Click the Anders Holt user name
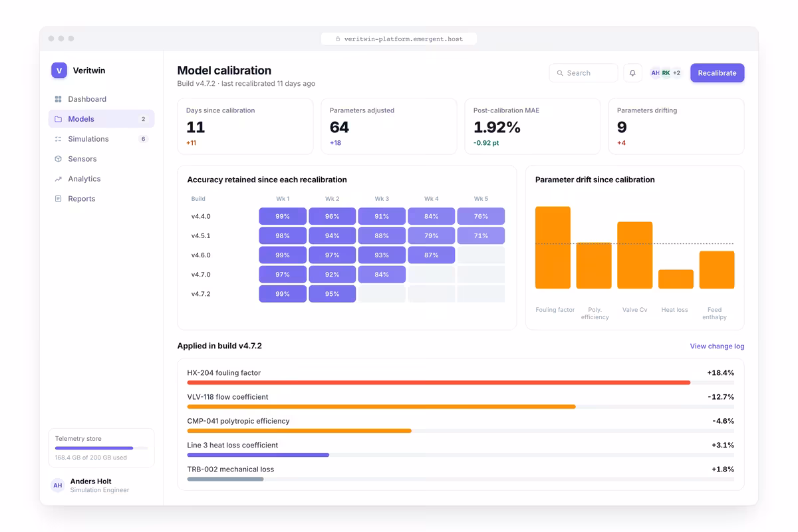The image size is (798, 532). coord(91,481)
